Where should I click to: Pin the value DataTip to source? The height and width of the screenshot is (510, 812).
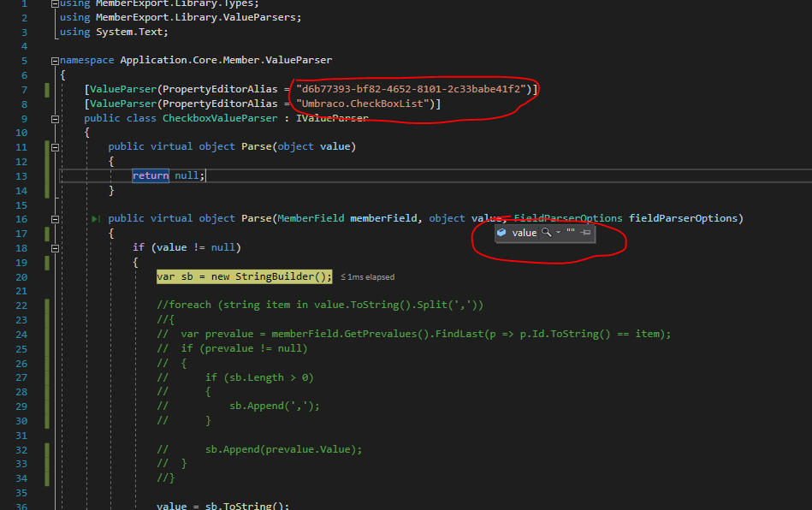pos(585,233)
